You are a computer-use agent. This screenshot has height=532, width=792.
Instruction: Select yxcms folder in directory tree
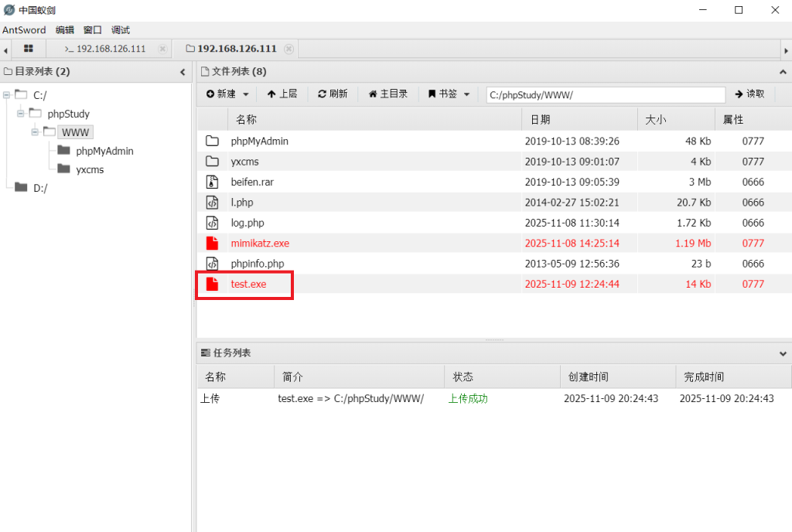(x=90, y=169)
